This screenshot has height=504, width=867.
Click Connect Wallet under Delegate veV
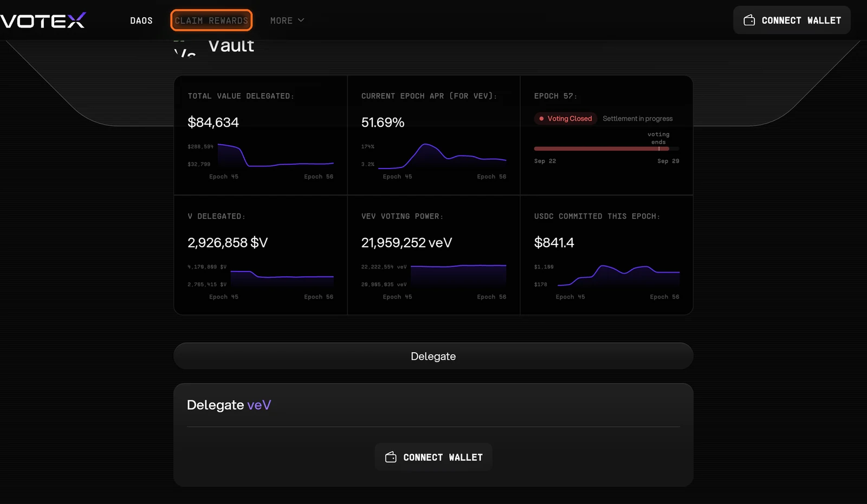[x=433, y=457]
